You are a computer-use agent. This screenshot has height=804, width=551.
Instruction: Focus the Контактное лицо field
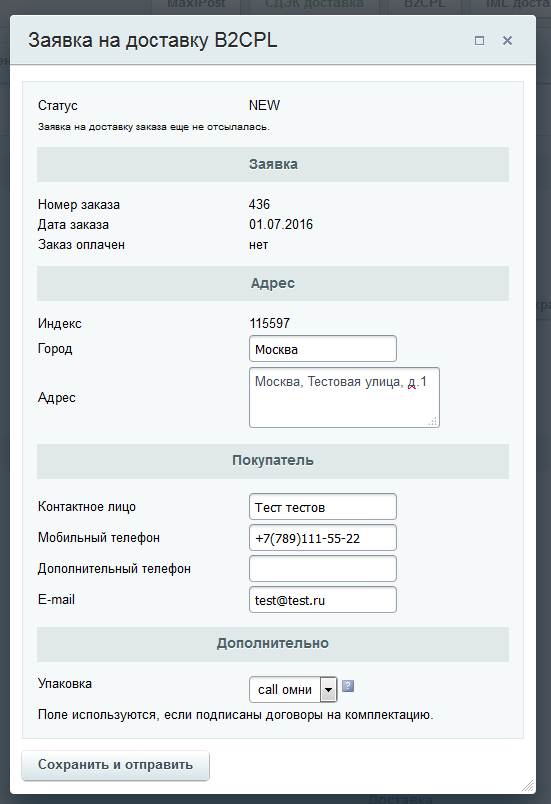click(323, 507)
